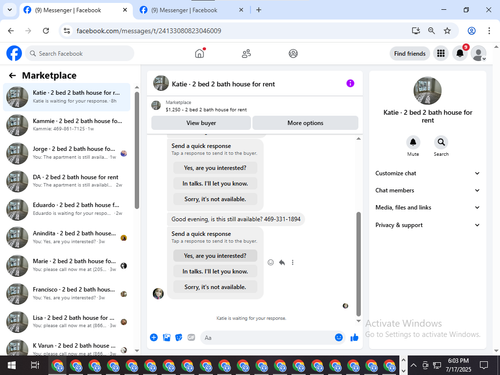Viewport: 500px width, 375px height.
Task: Expand Privacy & support section
Action: [x=427, y=225]
